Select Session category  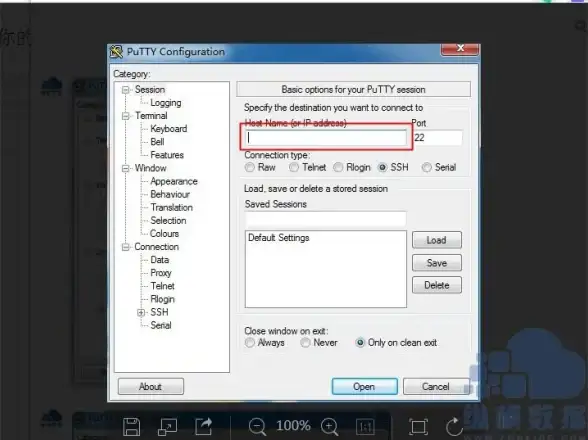point(150,90)
